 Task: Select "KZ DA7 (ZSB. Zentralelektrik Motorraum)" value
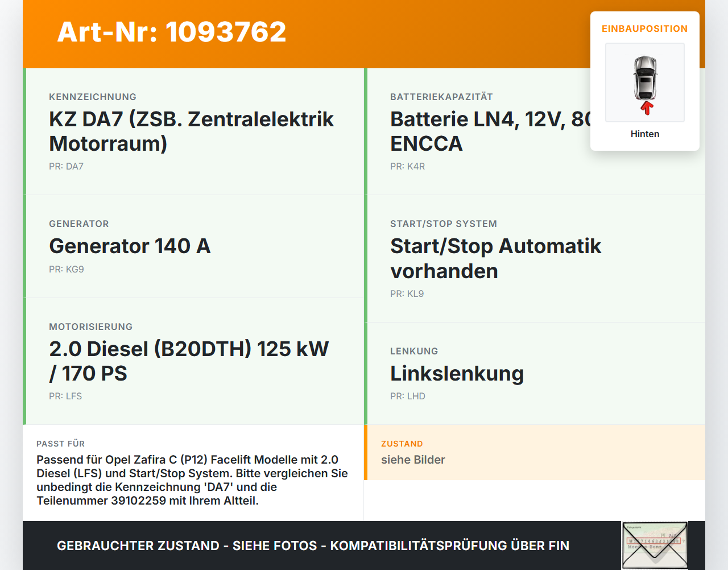(x=192, y=131)
